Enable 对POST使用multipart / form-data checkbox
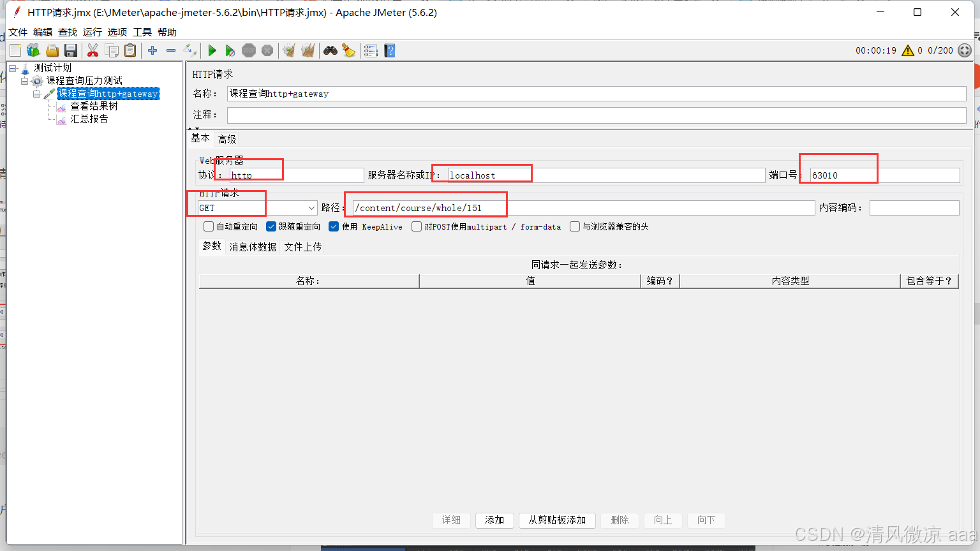The height and width of the screenshot is (551, 980). coord(417,226)
